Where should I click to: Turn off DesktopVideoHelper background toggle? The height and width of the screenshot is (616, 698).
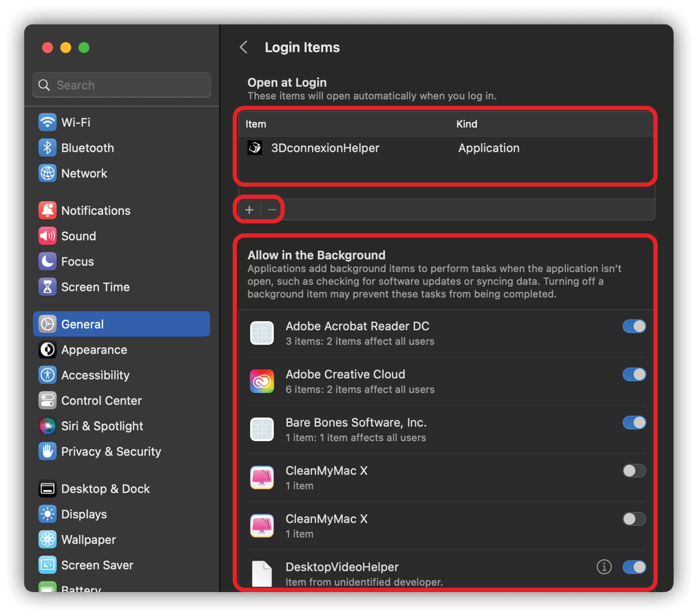click(634, 567)
